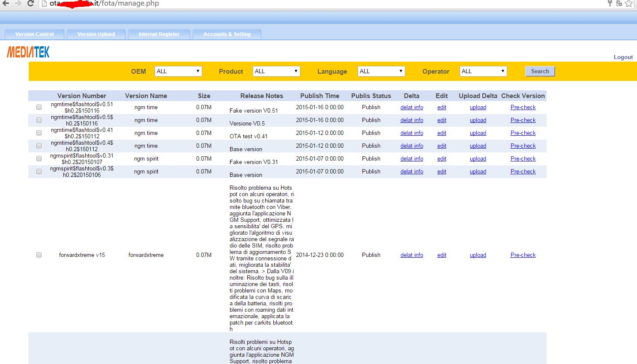Tick checkbox for ngmtime v0.51 row
The width and height of the screenshot is (637, 364).
pyautogui.click(x=39, y=107)
